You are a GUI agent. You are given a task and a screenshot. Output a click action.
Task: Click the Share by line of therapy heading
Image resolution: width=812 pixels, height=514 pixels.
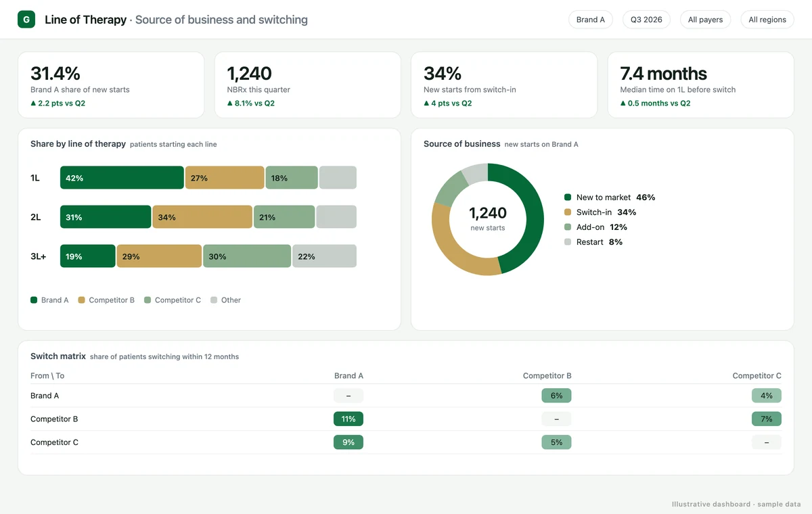[78, 144]
